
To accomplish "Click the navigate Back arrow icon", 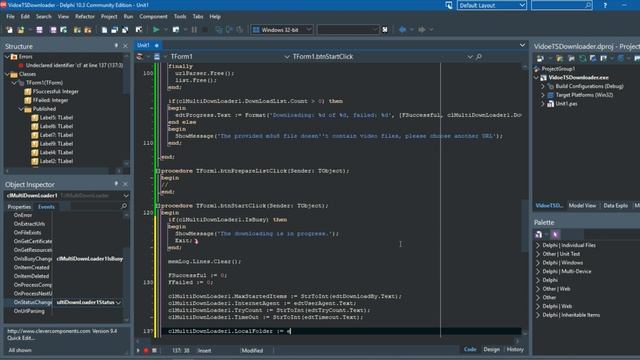I will [x=402, y=29].
